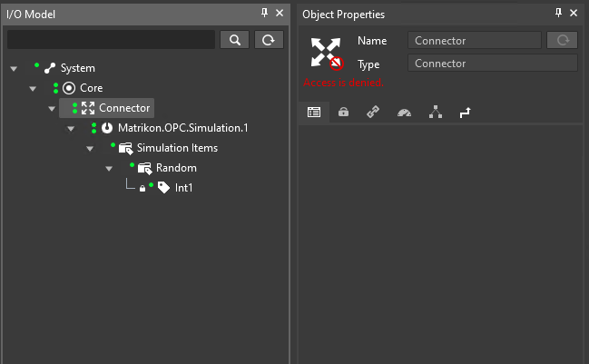Pin the I/O Model panel
This screenshot has width=589, height=364.
264,13
